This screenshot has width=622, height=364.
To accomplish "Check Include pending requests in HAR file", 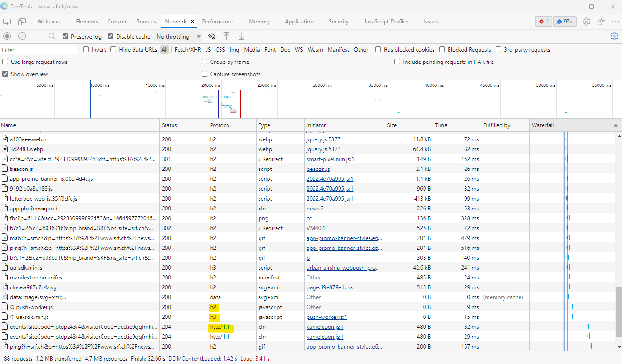I will [x=397, y=62].
